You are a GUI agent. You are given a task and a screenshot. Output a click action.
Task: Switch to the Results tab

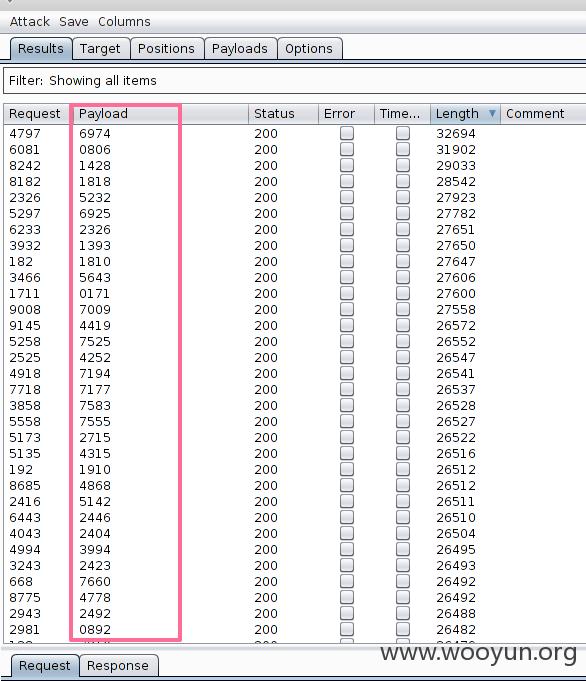coord(41,49)
